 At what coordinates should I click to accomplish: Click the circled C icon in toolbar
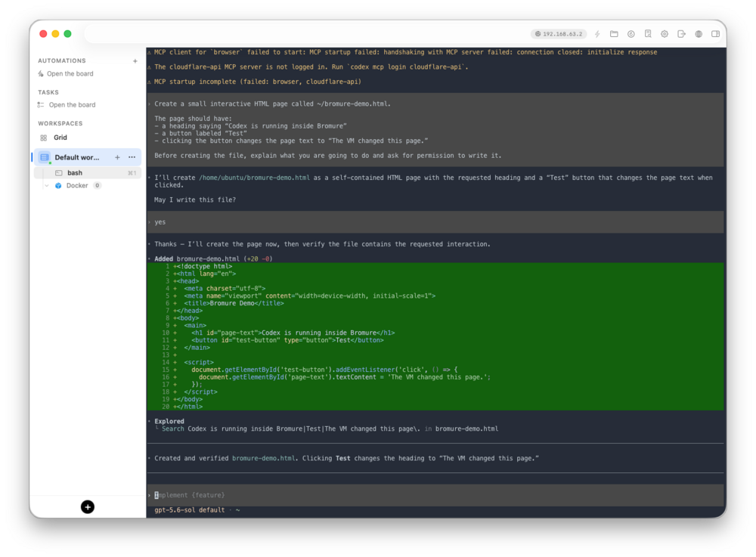[631, 34]
